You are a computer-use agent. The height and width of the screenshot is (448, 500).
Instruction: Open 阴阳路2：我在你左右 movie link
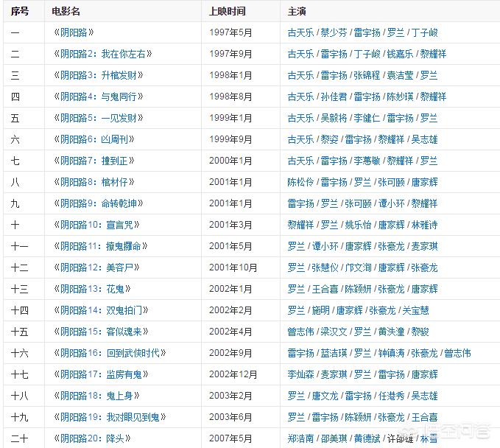(x=102, y=54)
